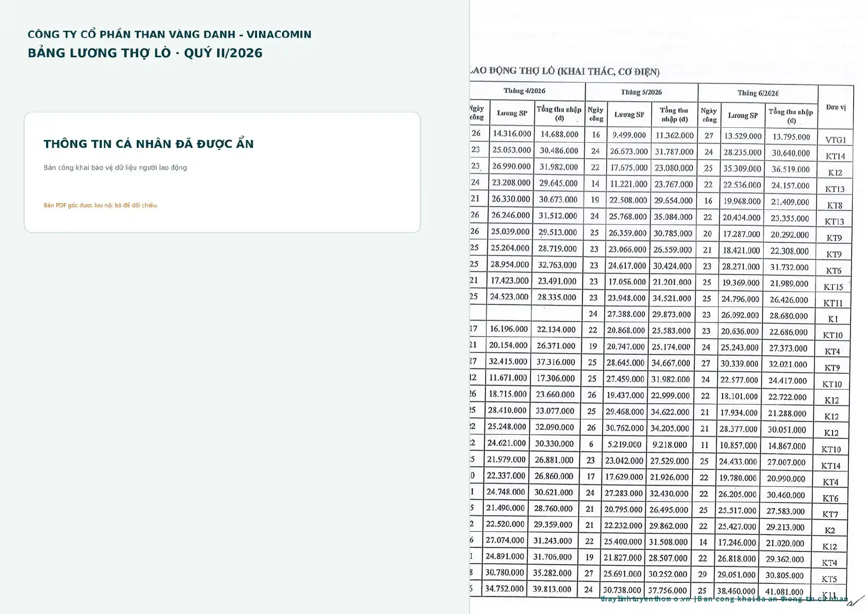Select the June salary "10.857.000"
The width and height of the screenshot is (868, 614).
(738, 445)
